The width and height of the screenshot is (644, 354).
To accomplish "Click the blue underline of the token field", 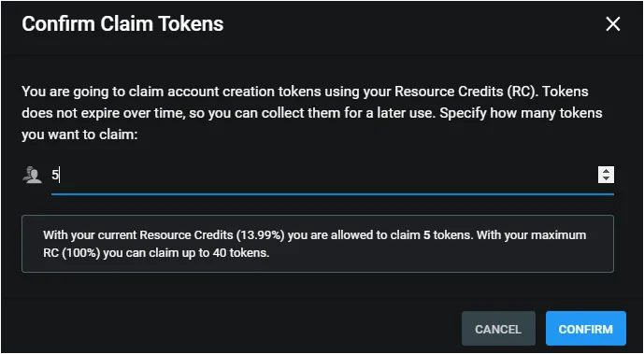I will [x=332, y=193].
